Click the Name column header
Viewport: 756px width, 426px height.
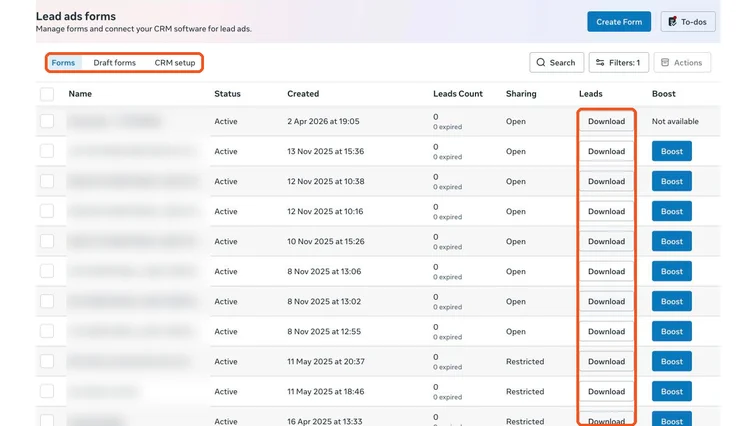[x=80, y=94]
